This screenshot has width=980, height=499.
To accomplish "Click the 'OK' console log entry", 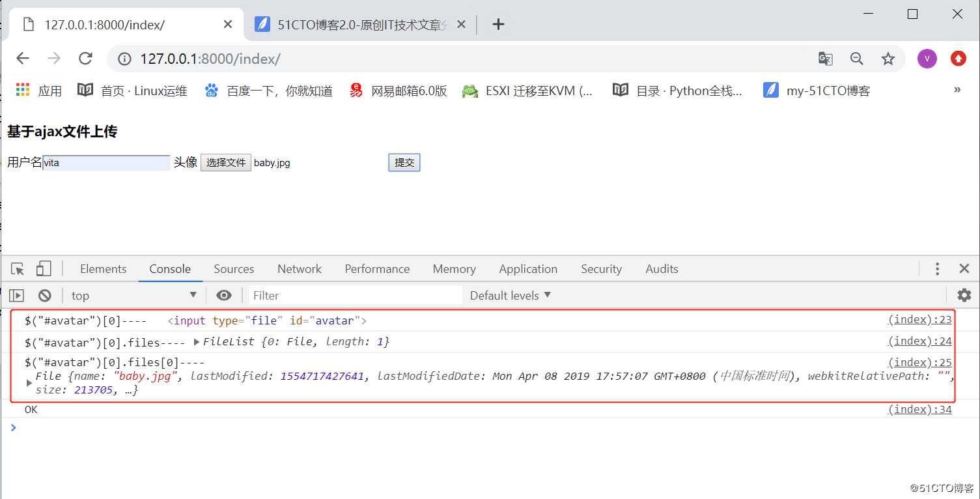I will click(x=31, y=410).
